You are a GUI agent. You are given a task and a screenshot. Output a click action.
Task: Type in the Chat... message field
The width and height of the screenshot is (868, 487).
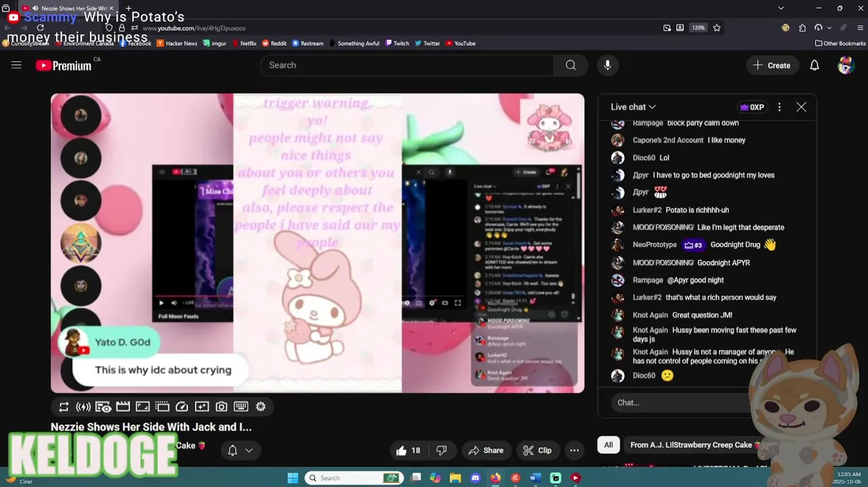[680, 402]
